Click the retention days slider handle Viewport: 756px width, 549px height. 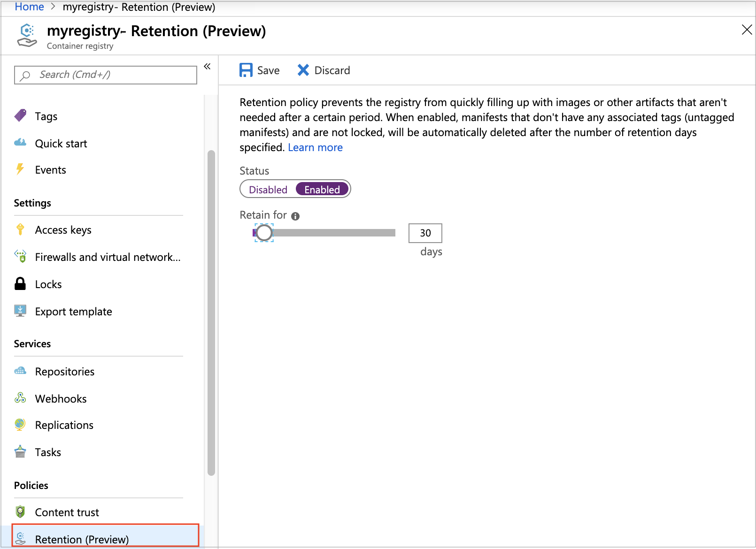(264, 233)
